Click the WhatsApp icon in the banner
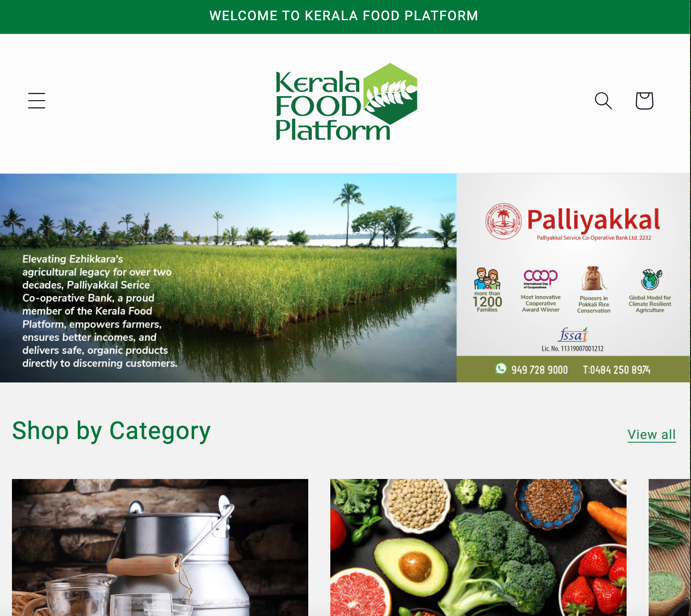The height and width of the screenshot is (616, 691). pyautogui.click(x=501, y=369)
